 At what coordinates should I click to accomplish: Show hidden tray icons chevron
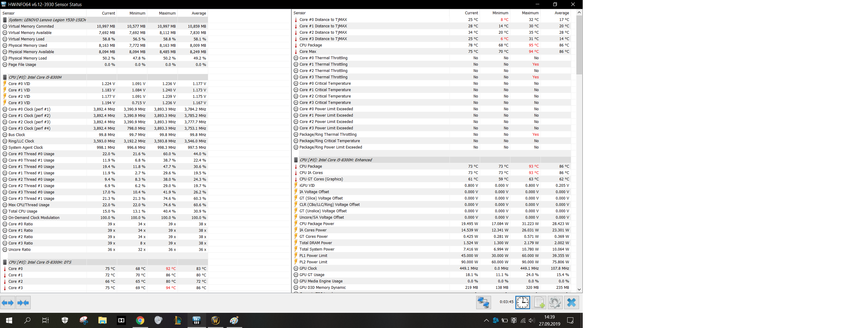click(x=486, y=321)
